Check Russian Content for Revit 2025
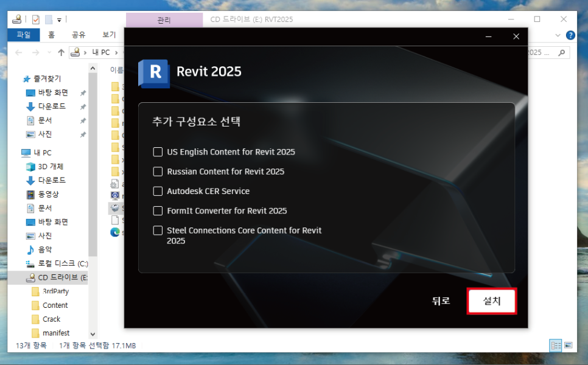588x365 pixels. click(158, 172)
